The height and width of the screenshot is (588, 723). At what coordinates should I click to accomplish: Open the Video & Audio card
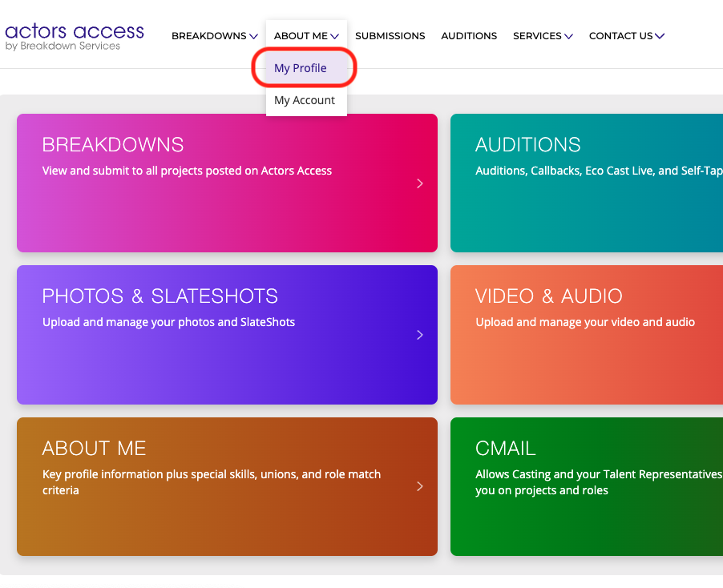point(587,335)
